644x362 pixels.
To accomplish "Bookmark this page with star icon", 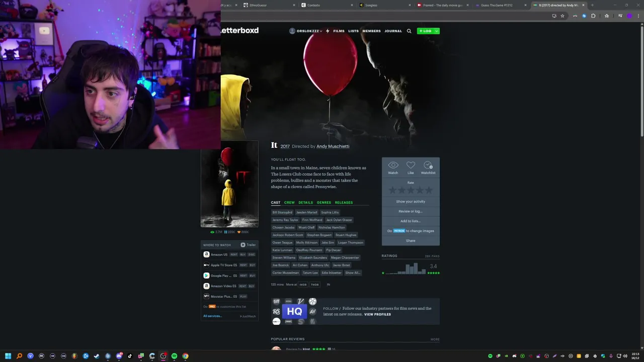I will tap(562, 16).
